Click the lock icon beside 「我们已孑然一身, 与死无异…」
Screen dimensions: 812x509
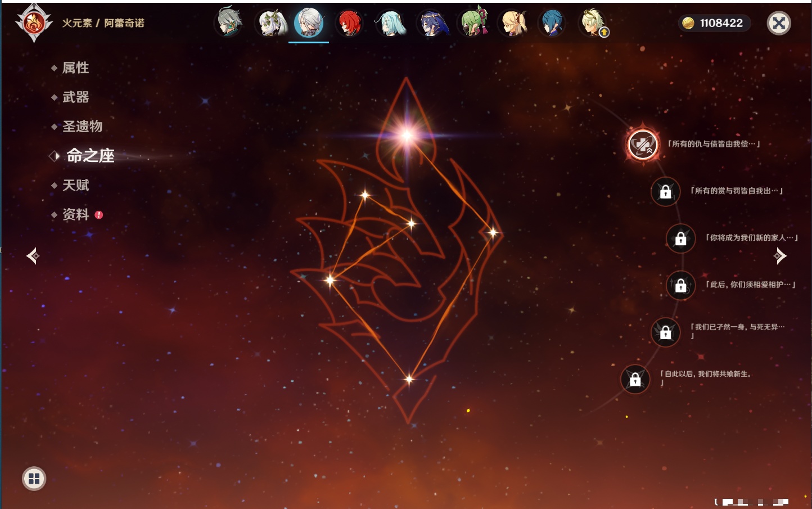[665, 332]
